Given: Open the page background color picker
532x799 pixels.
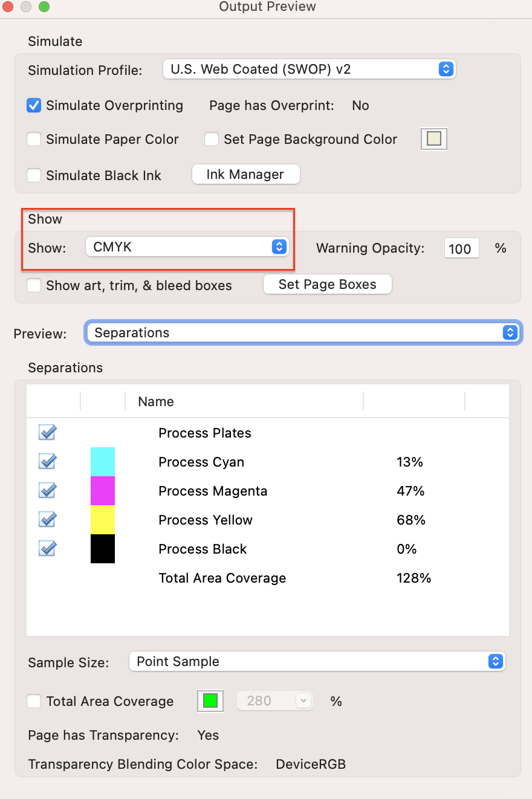Looking at the screenshot, I should click(x=433, y=139).
